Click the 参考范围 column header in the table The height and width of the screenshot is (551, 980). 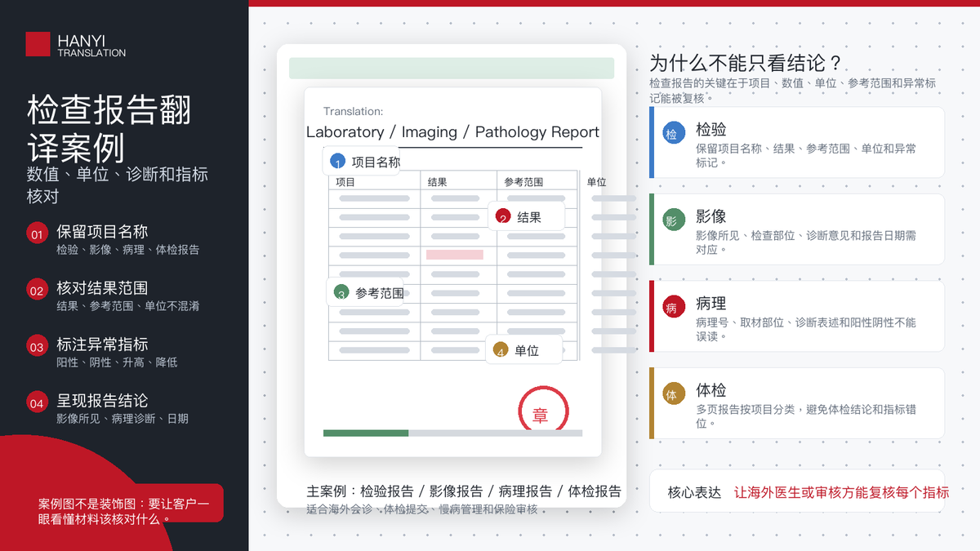[523, 182]
